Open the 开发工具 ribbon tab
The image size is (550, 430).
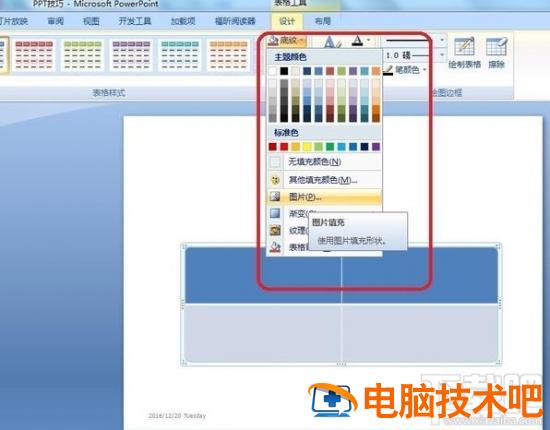[135, 21]
